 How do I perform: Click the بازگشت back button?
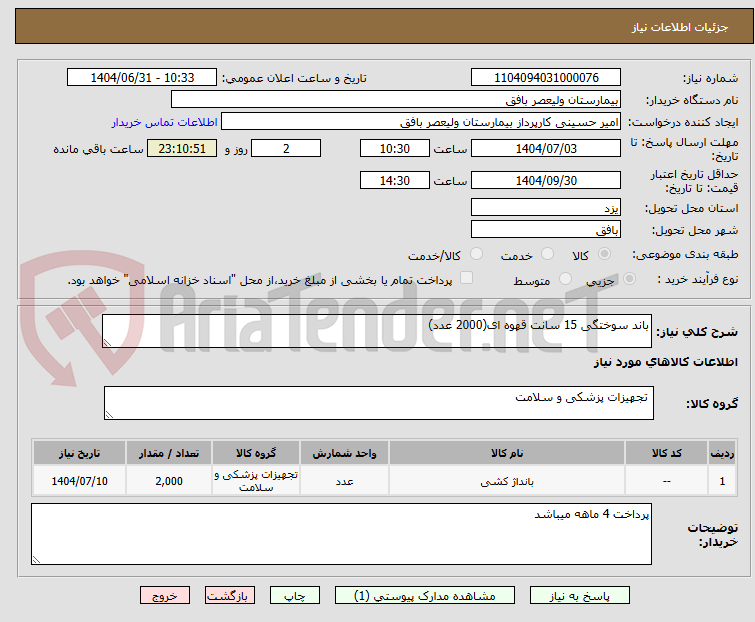[230, 596]
